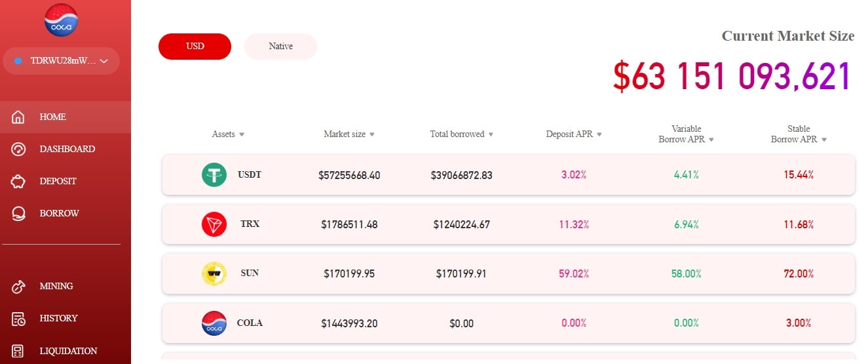Select the TRX asset name
The image size is (868, 364).
point(250,224)
